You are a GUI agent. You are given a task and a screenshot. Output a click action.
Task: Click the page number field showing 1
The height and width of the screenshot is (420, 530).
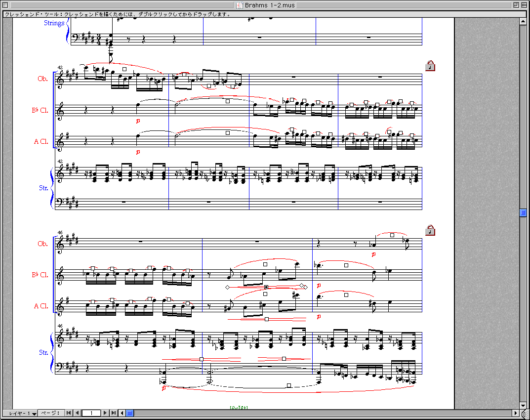tap(91, 413)
